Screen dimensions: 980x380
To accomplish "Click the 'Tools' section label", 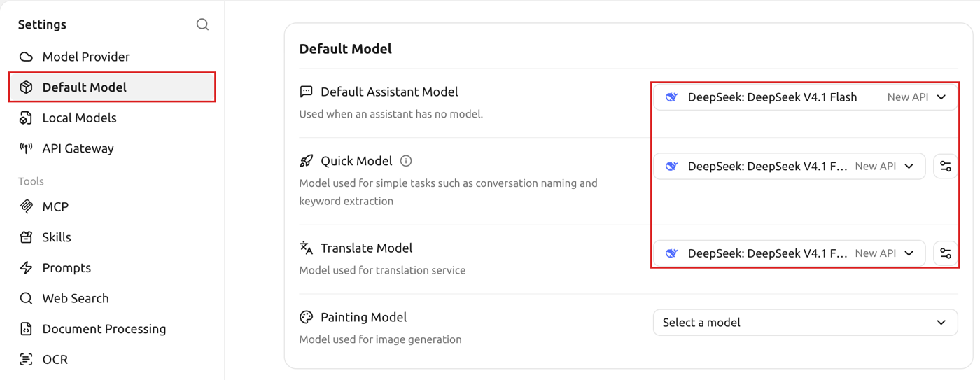I will [31, 181].
